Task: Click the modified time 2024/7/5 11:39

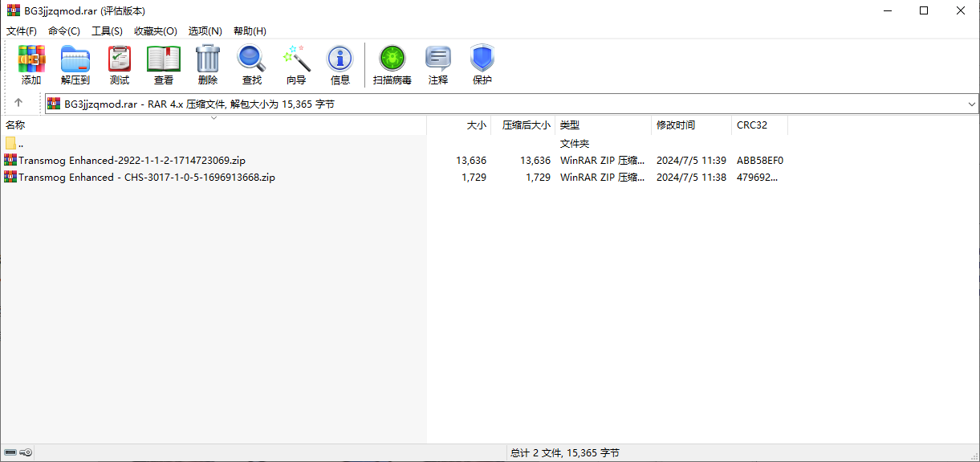Action: (x=691, y=161)
